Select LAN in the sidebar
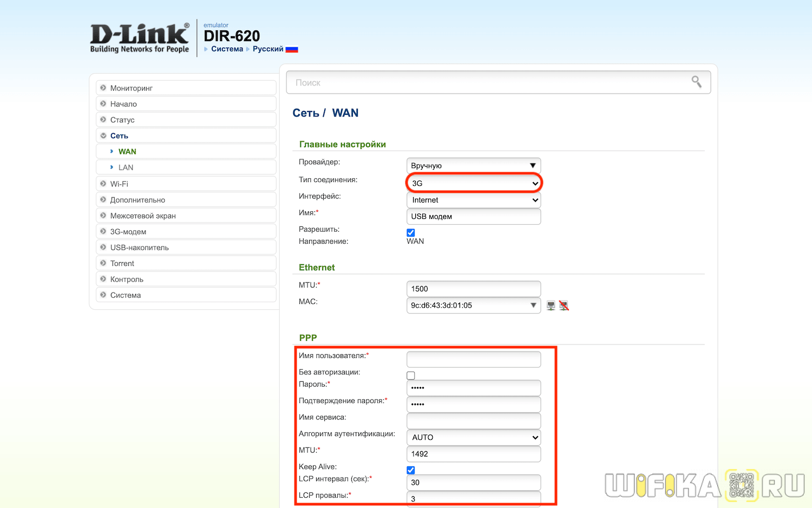812x508 pixels. (x=186, y=167)
